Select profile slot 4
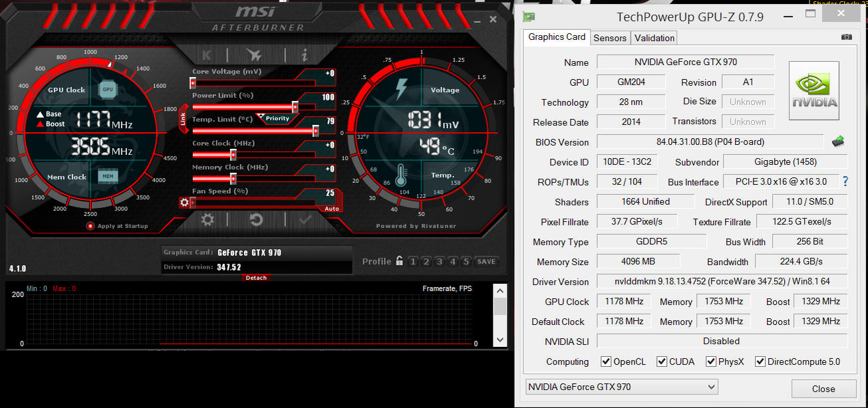The image size is (868, 408). point(453,261)
